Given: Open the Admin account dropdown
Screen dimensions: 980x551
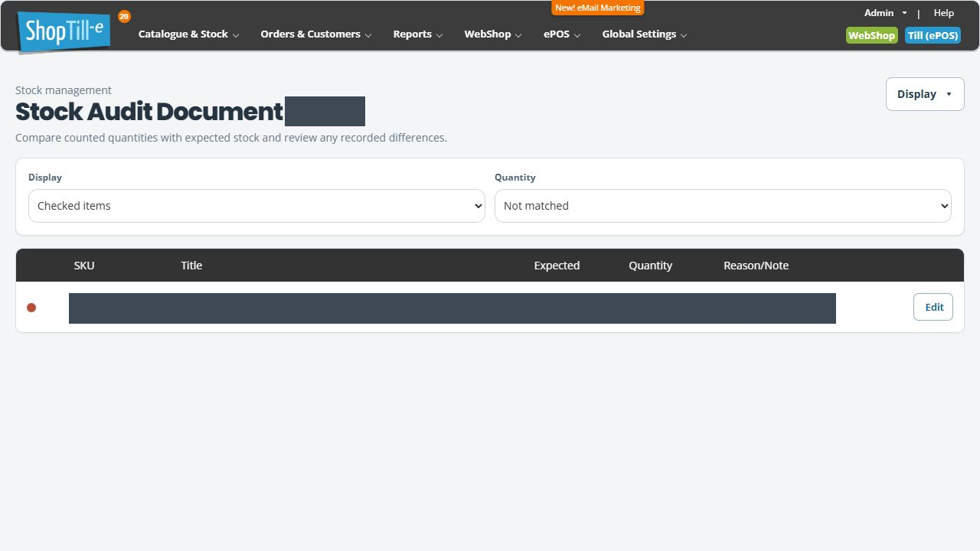Looking at the screenshot, I should click(x=886, y=13).
